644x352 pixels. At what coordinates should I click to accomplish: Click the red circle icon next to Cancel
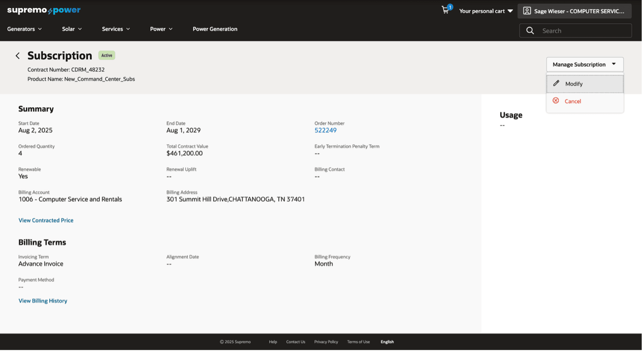(x=556, y=100)
